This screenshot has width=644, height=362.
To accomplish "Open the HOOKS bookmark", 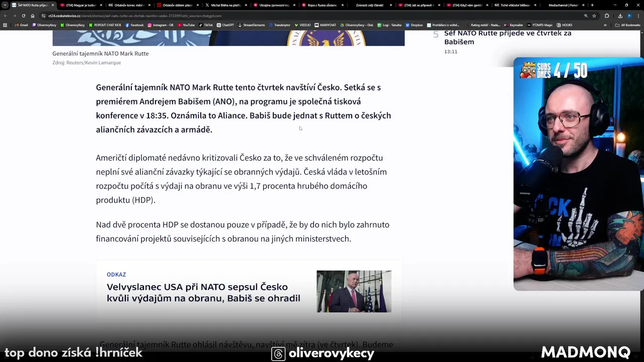I will (x=565, y=25).
